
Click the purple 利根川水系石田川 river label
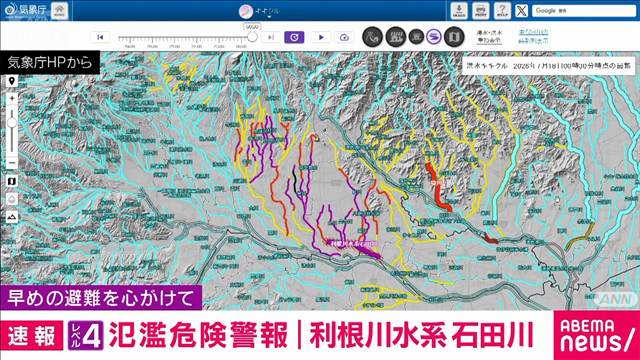tap(353, 243)
